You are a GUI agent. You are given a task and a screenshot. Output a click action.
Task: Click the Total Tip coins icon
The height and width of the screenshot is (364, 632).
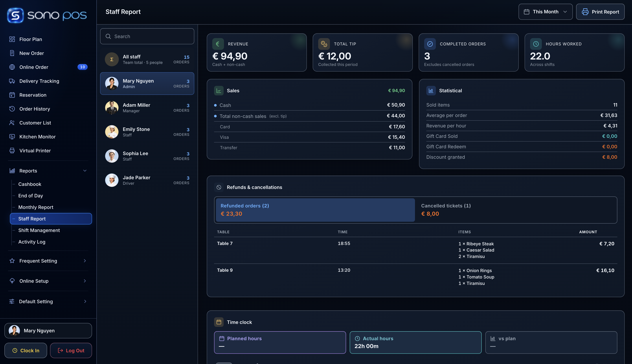pyautogui.click(x=324, y=44)
